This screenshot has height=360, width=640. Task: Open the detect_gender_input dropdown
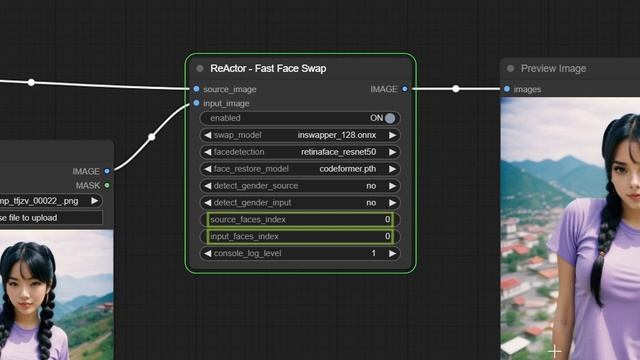[x=300, y=203]
